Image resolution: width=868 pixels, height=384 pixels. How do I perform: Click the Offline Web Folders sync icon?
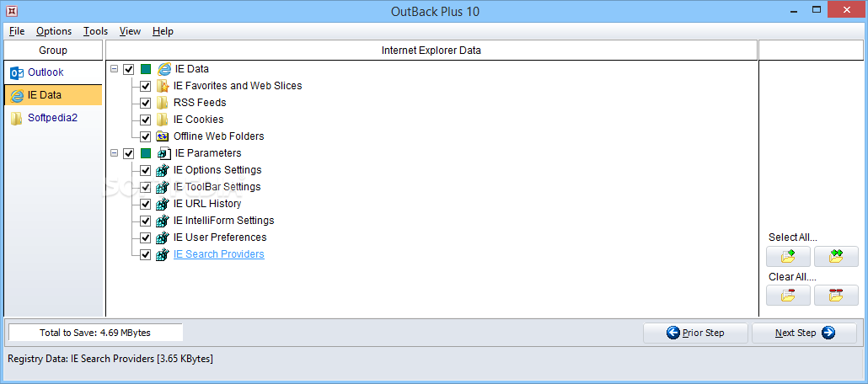pos(162,136)
